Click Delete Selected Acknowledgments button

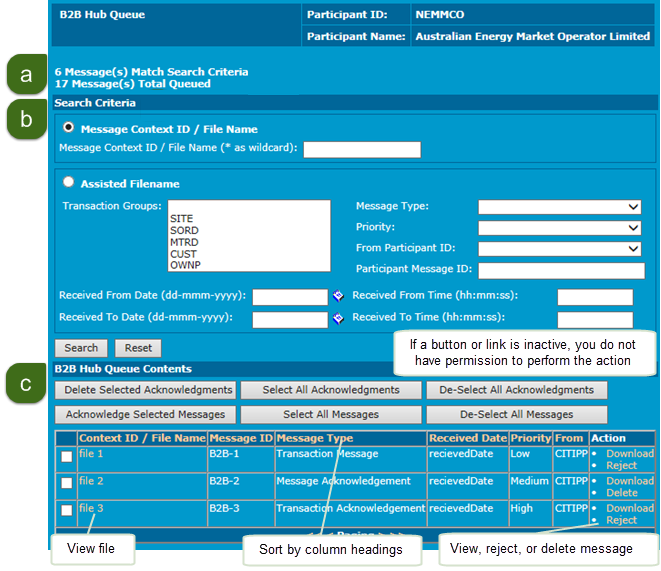tap(146, 390)
